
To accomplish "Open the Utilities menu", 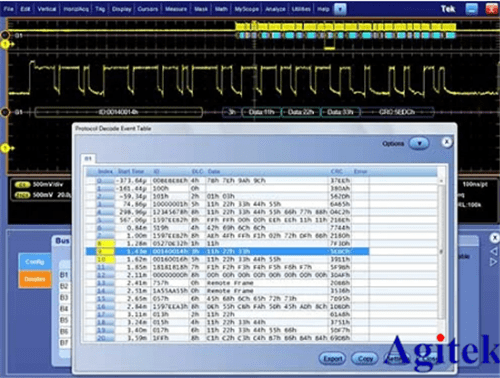I will tap(301, 9).
